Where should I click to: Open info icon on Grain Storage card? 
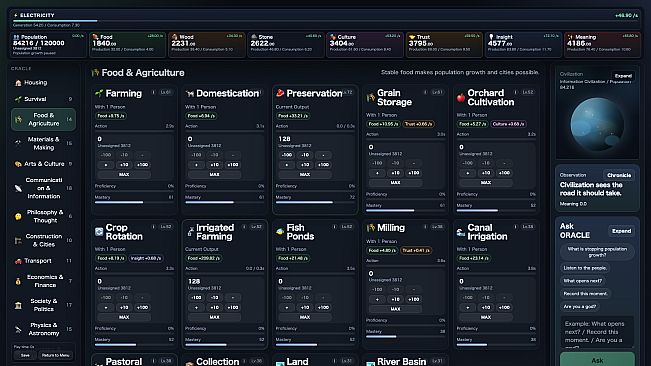coord(425,92)
